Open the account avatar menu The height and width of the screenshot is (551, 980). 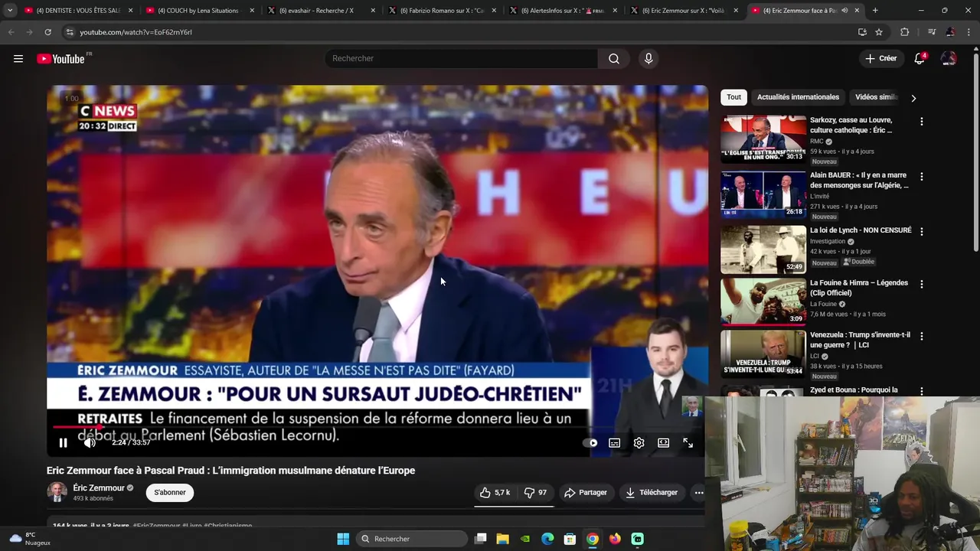click(949, 59)
